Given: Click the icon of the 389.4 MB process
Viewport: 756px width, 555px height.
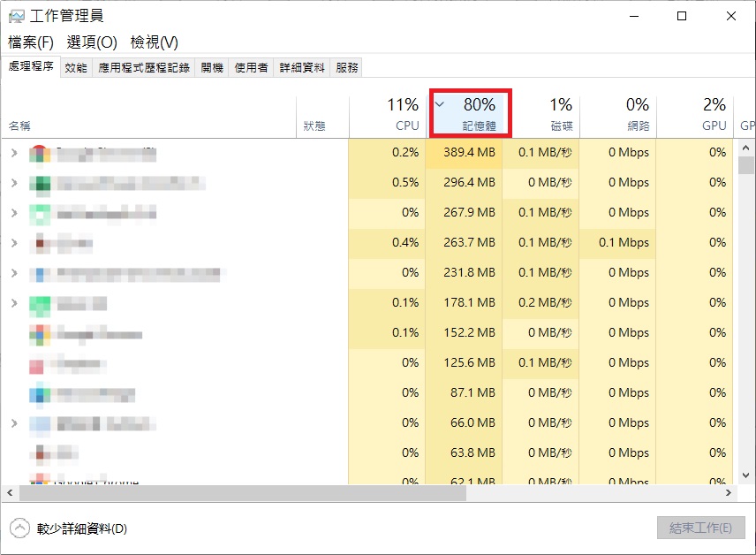Looking at the screenshot, I should [x=40, y=154].
